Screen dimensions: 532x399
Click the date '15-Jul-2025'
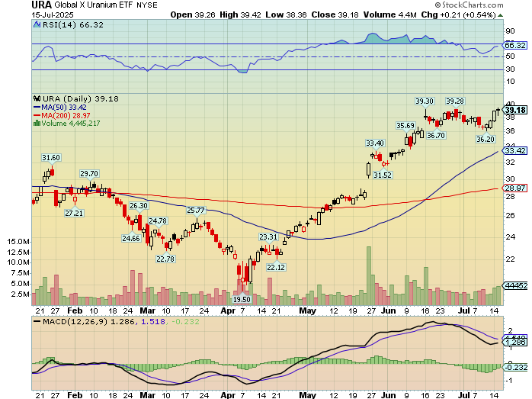pos(53,15)
